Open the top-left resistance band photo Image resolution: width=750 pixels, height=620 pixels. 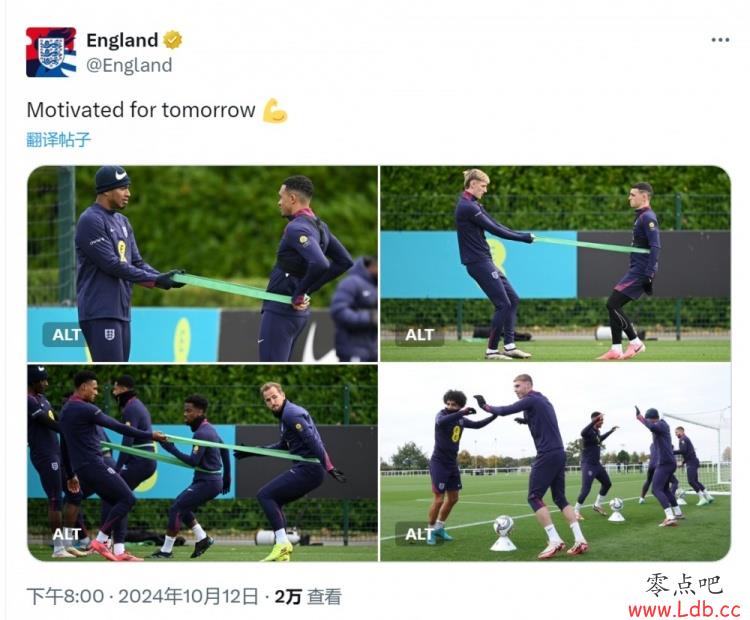203,264
